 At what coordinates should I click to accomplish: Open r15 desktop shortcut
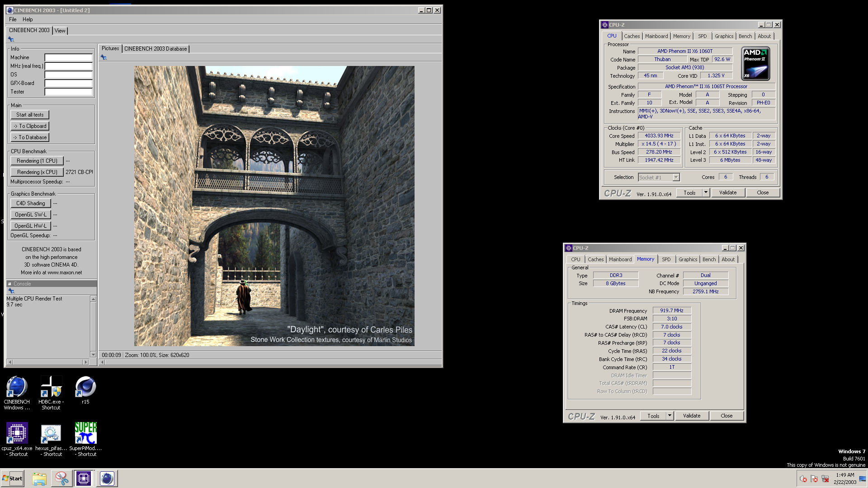pyautogui.click(x=85, y=390)
